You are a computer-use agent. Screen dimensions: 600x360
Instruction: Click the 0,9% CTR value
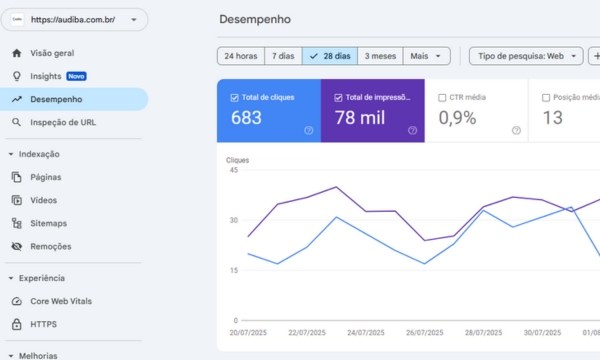pos(457,118)
